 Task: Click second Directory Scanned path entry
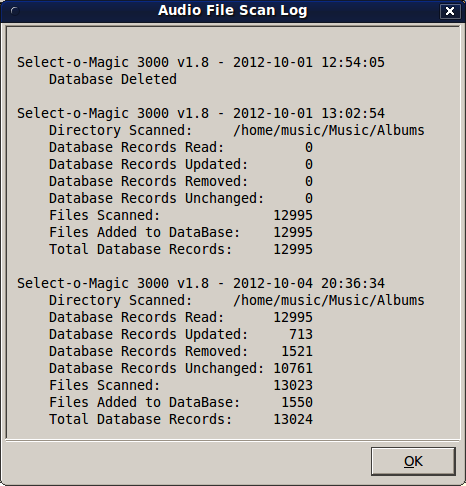click(x=329, y=300)
